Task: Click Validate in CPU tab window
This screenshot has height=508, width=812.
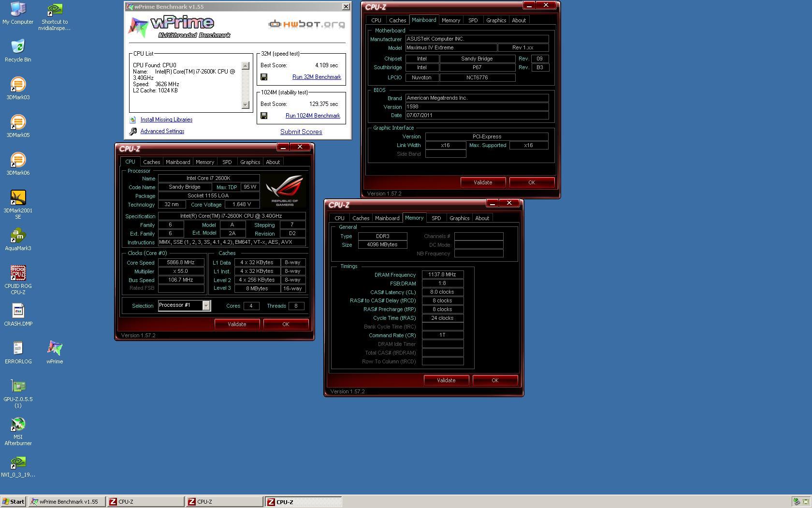Action: click(237, 324)
